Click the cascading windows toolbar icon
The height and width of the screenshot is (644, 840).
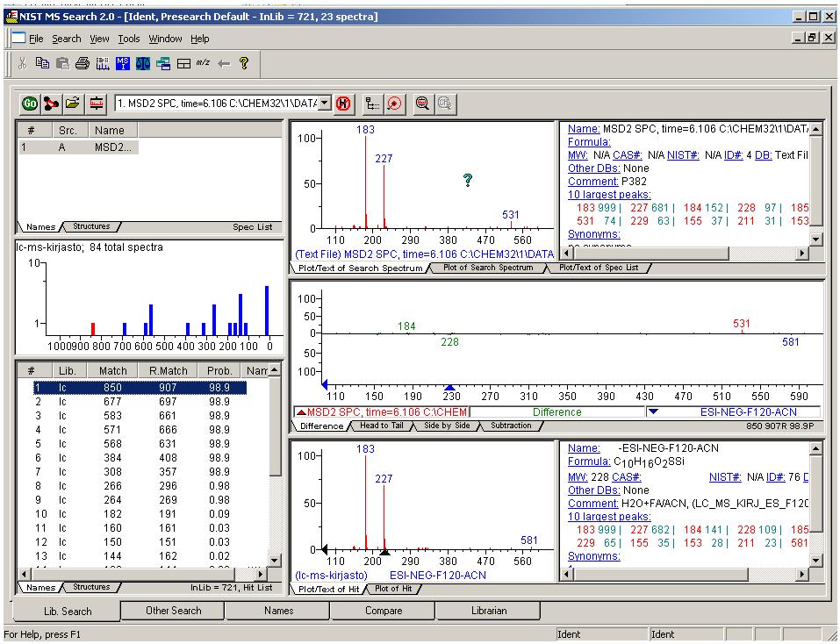click(x=163, y=64)
